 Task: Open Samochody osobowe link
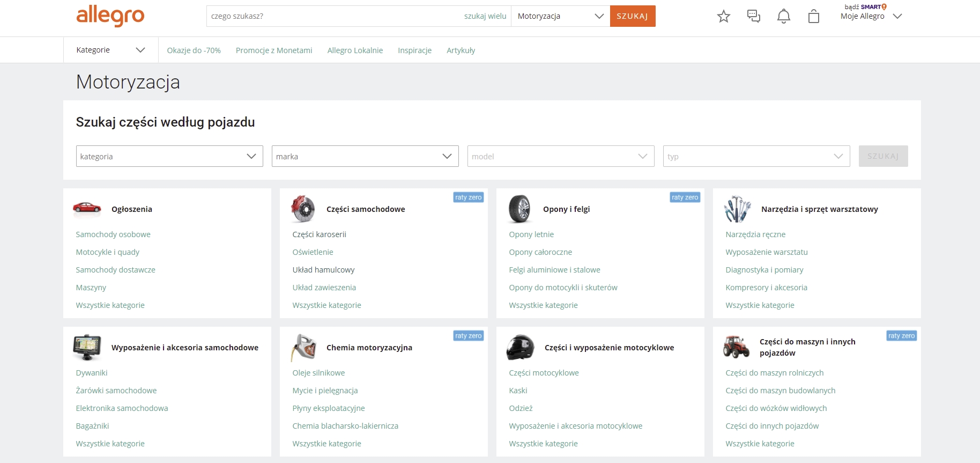click(x=113, y=234)
